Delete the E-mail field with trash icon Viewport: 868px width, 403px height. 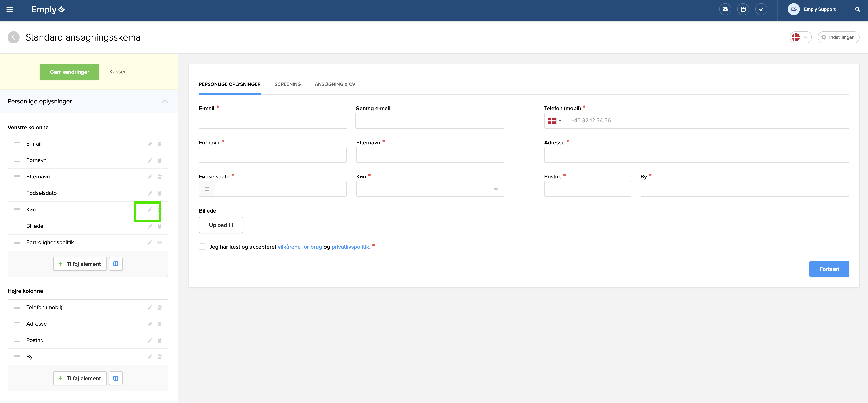160,144
